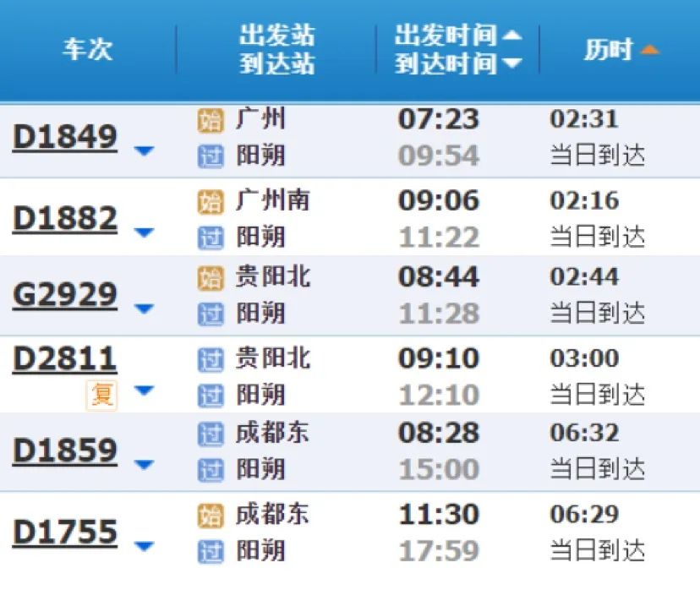Click the 复 icon under D2811
Screen dimensions: 700x590
tap(102, 395)
